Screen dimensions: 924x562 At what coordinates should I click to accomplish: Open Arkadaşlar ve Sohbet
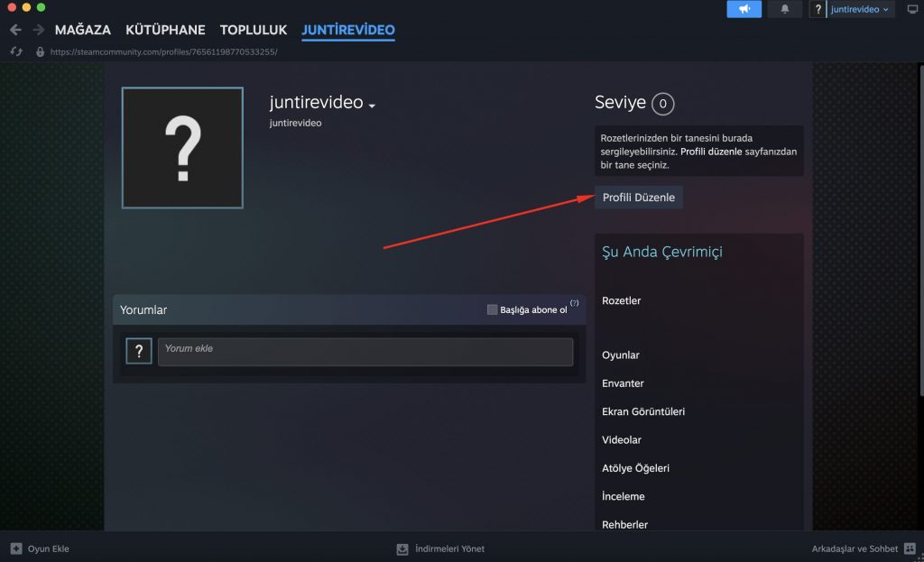[855, 548]
